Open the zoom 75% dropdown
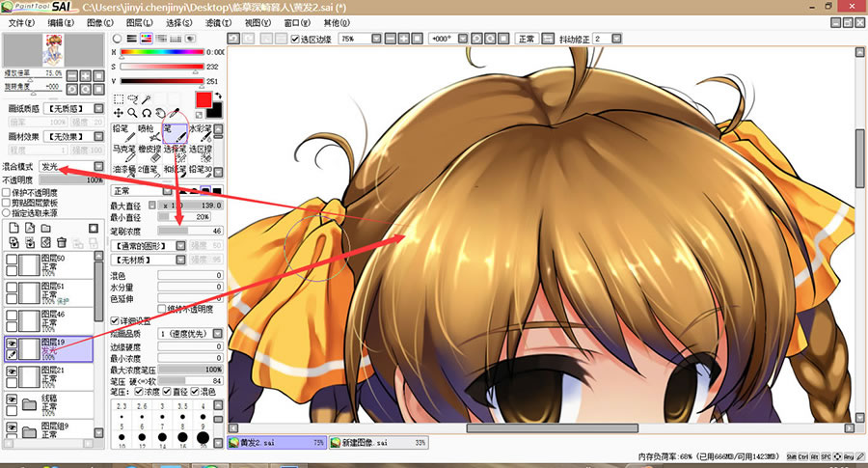This screenshot has height=468, width=868. (x=376, y=39)
